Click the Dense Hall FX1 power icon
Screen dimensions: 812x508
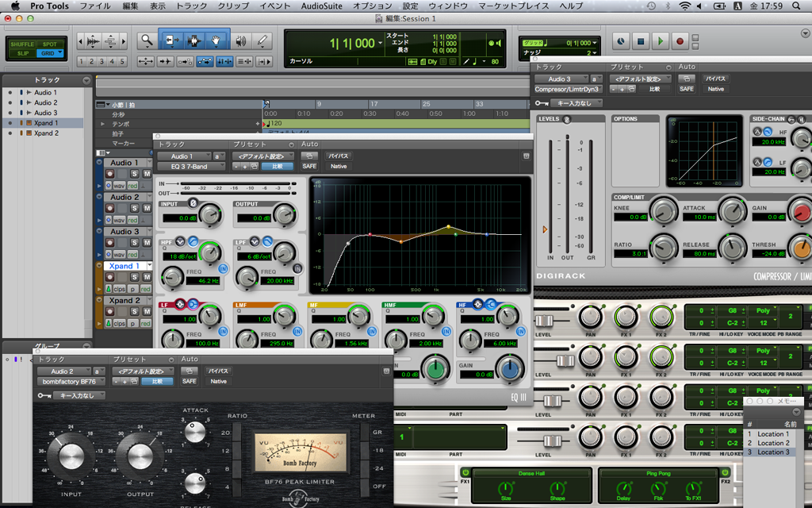point(465,473)
